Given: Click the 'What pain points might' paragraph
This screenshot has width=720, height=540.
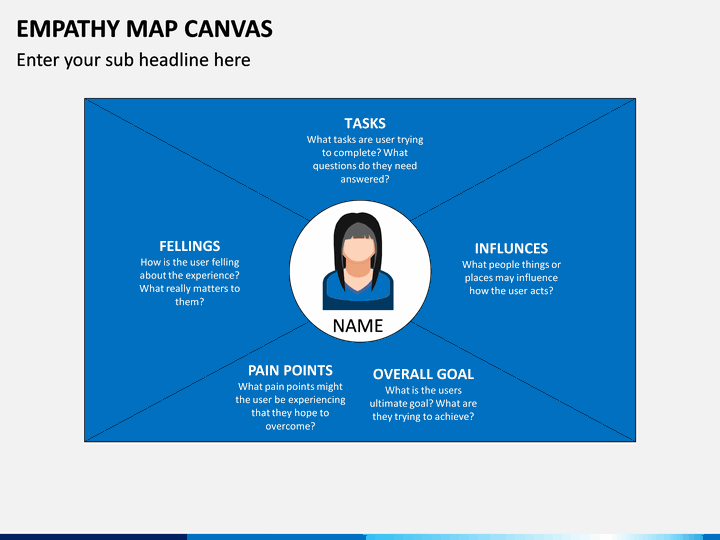Looking at the screenshot, I should coord(290,406).
